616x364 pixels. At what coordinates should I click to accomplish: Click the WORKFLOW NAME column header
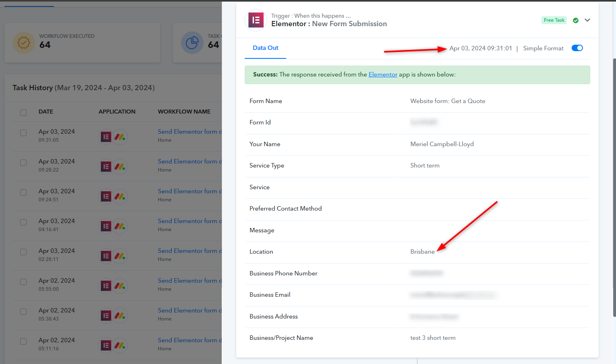point(184,112)
